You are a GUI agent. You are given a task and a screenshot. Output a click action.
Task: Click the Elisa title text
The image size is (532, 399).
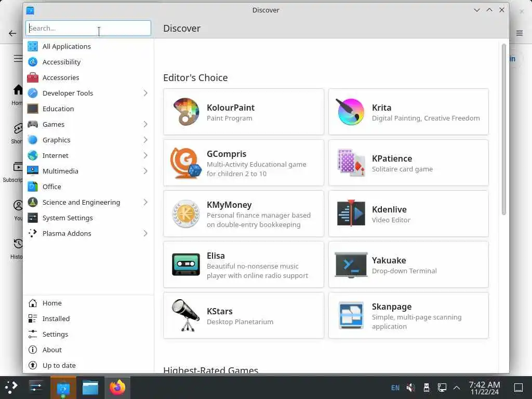216,256
